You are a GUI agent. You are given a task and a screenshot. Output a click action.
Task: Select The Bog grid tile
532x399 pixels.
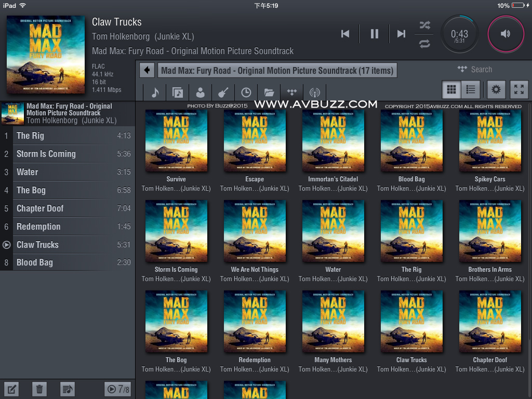click(x=176, y=331)
